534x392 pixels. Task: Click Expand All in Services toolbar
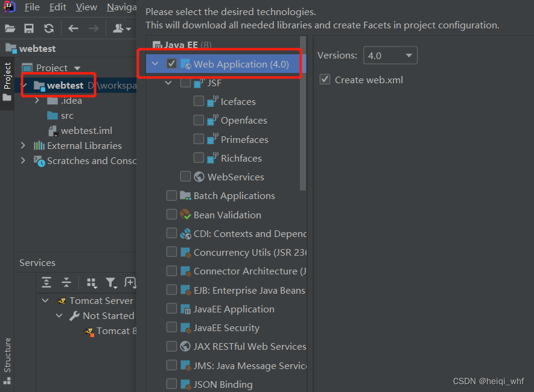click(46, 282)
